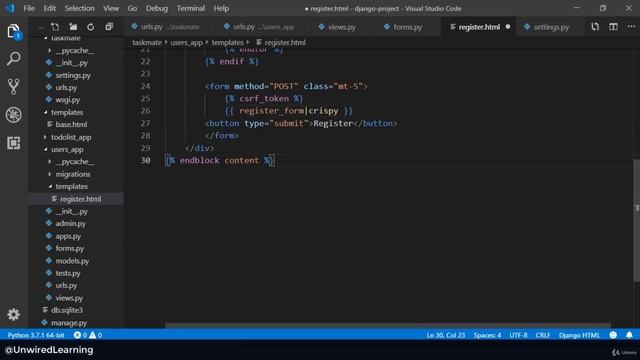
Task: Open admin.py in the explorer
Action: tap(70, 223)
